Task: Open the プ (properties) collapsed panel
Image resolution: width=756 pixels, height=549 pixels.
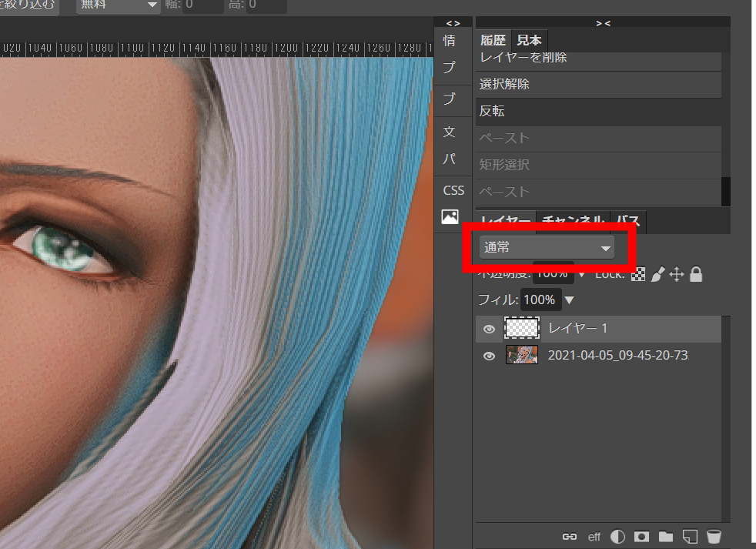Action: (450, 66)
